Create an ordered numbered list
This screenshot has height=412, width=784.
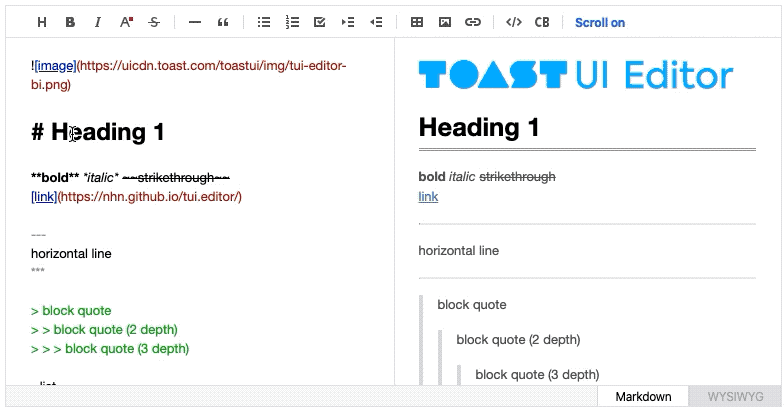pos(292,22)
